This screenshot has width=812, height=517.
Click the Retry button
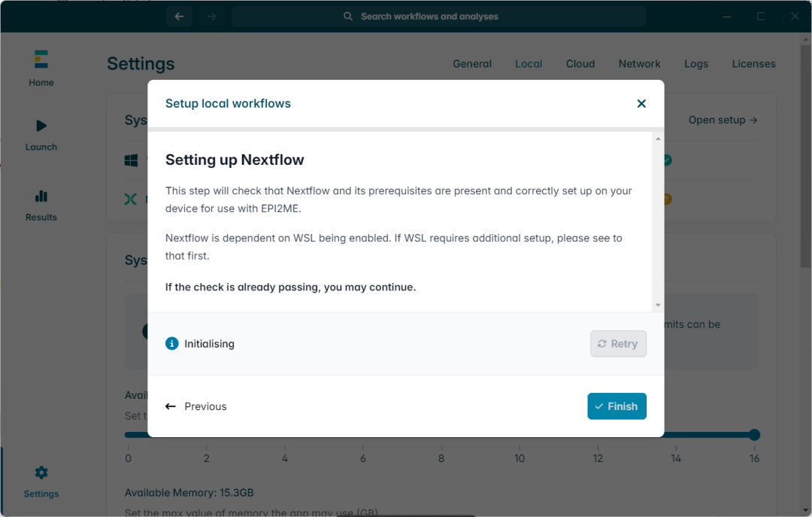618,344
